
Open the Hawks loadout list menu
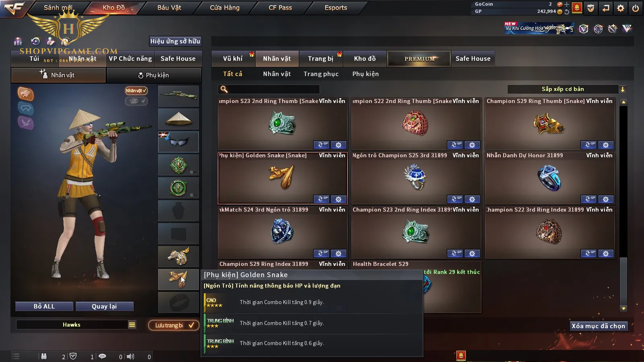tap(132, 325)
